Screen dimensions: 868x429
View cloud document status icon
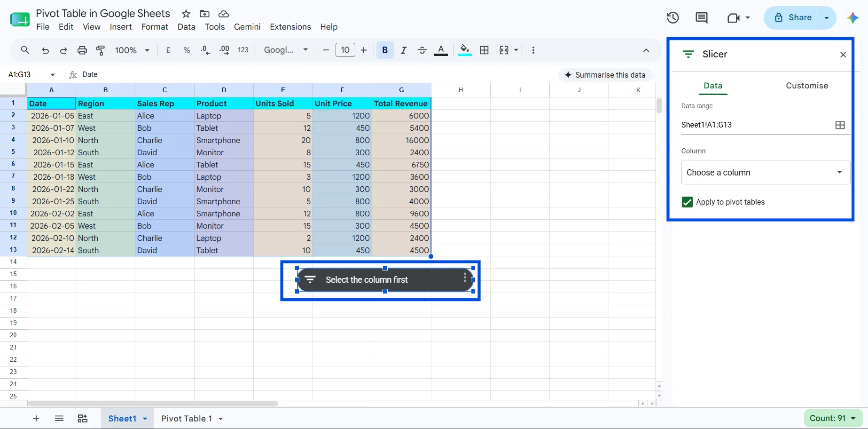coord(224,14)
